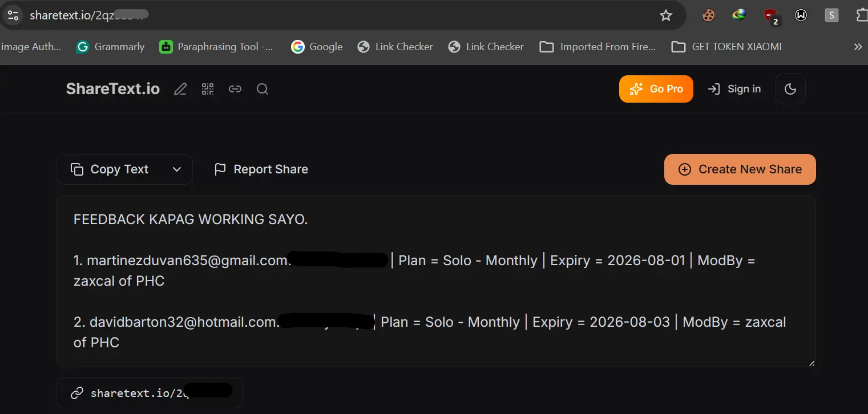Open the GET TOKEN XIAOMI bookmark folder
Screen dimensions: 868x414
726,47
